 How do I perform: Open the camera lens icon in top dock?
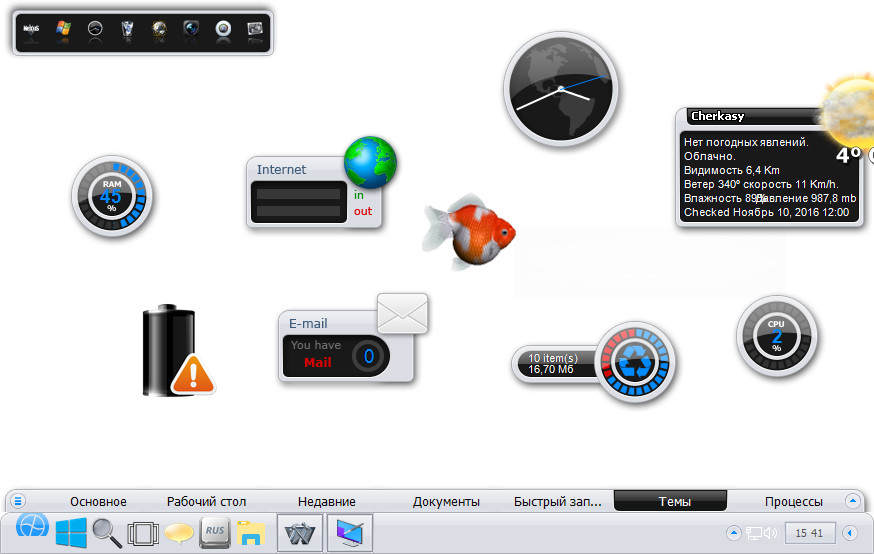coord(191,30)
